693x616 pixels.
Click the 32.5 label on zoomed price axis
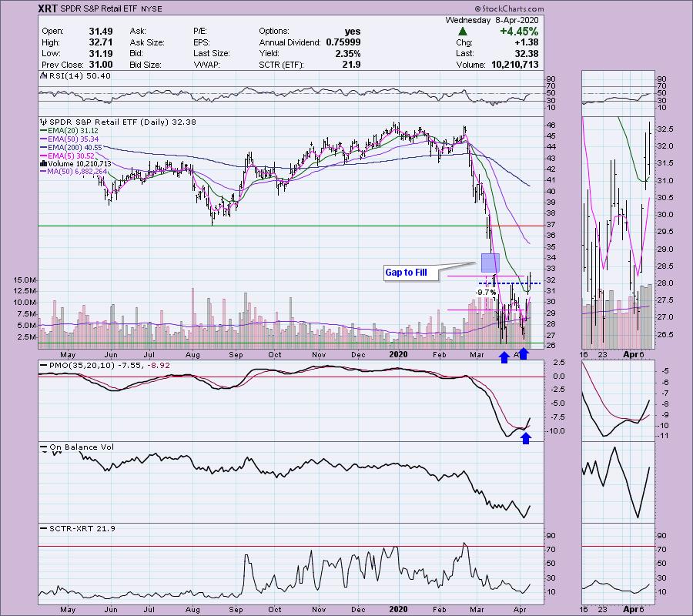(665, 129)
